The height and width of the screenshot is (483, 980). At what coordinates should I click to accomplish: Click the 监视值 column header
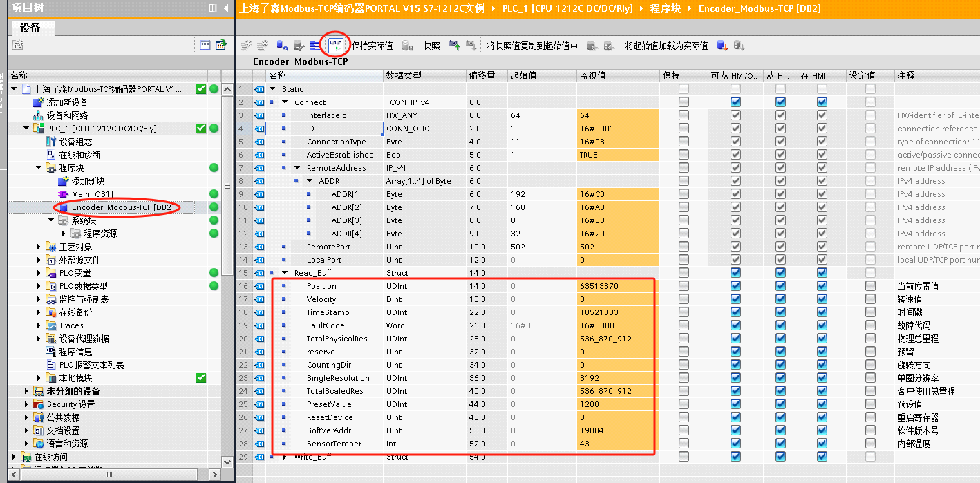tap(618, 75)
